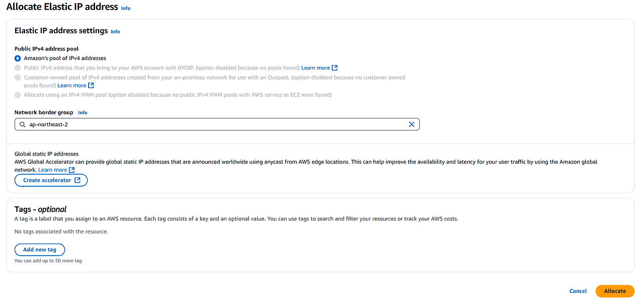The height and width of the screenshot is (304, 644).
Task: Click the orange Allocate button
Action: pyautogui.click(x=615, y=291)
